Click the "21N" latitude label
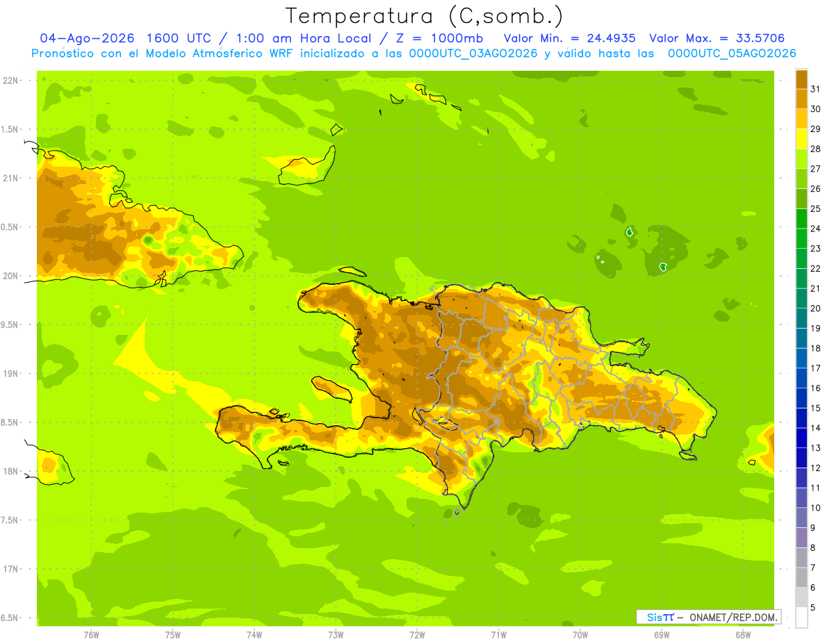This screenshot has height=644, width=834. (10, 178)
